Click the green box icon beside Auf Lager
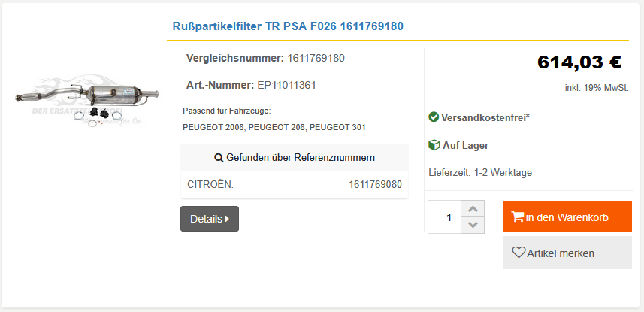The image size is (644, 312). tap(434, 144)
